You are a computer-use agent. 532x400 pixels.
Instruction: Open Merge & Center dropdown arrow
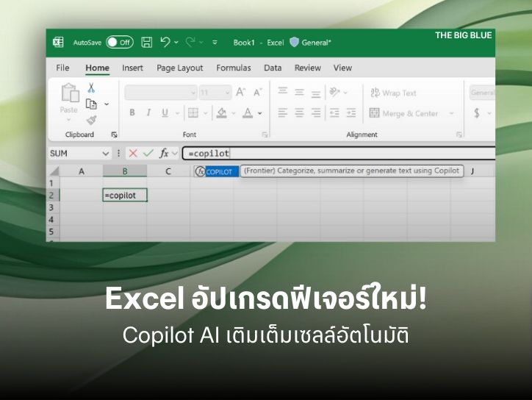452,113
